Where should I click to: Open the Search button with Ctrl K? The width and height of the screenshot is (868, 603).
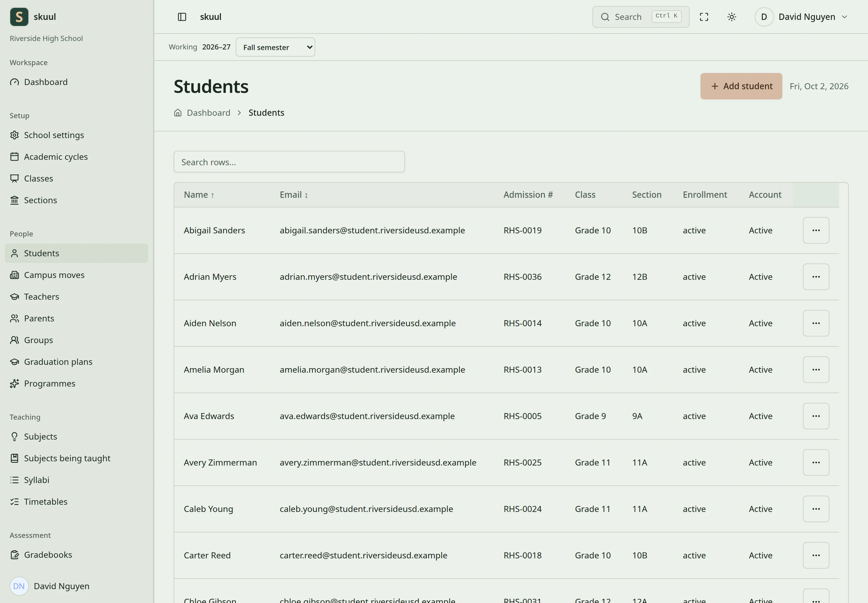click(x=641, y=17)
